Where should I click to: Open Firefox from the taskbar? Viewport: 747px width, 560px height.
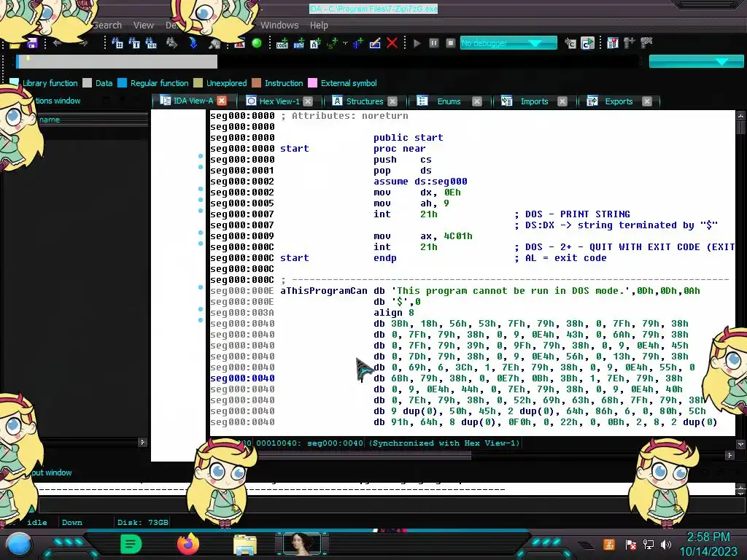[188, 544]
